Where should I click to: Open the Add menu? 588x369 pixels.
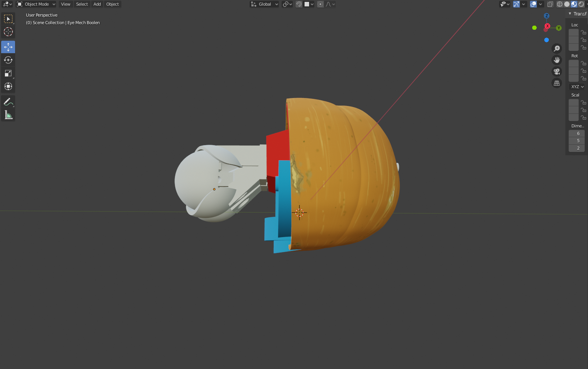(x=97, y=4)
